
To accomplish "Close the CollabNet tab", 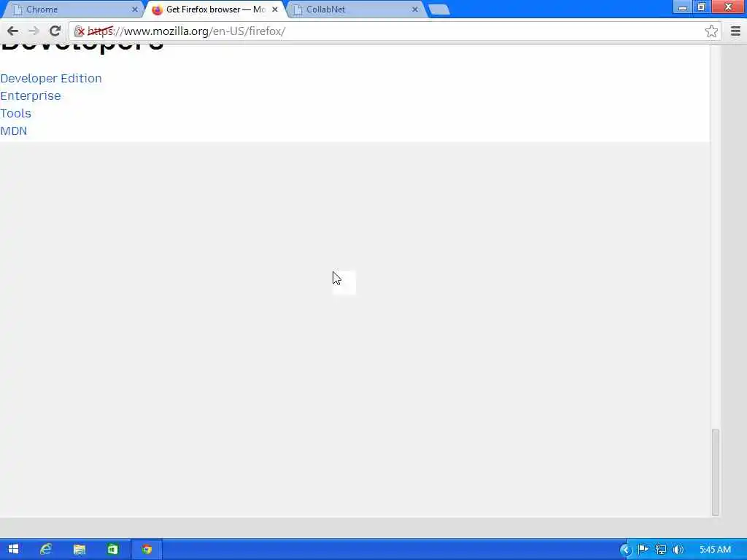I will pos(415,9).
